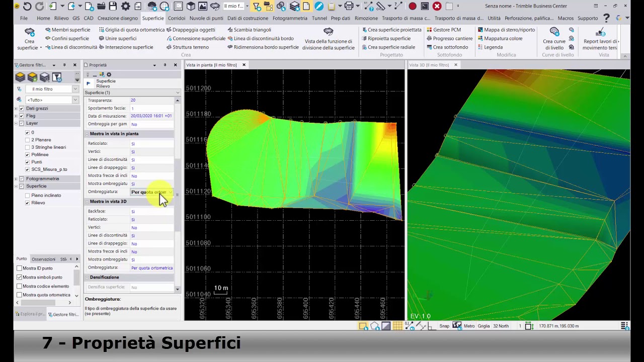The height and width of the screenshot is (362, 644).
Task: Select the Vista 3D view tab
Action: pos(429,65)
